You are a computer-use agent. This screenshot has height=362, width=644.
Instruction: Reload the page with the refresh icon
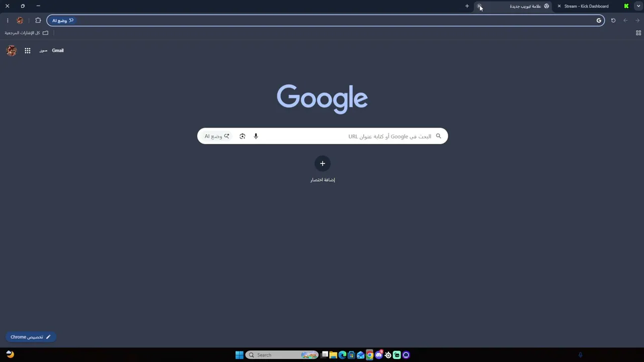pos(613,21)
